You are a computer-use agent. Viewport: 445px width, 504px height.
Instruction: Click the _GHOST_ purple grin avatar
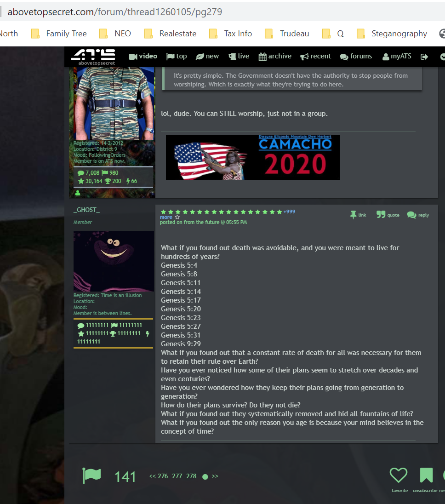(114, 261)
